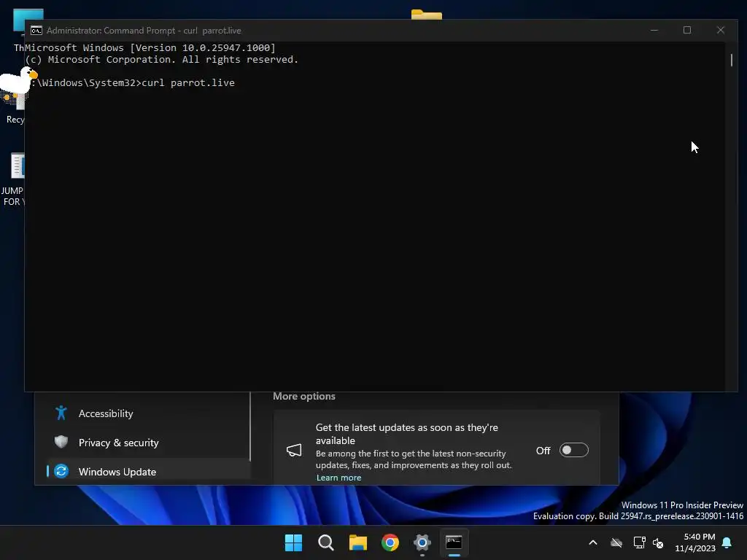
Task: Open the clock and date 5:40 PM
Action: pos(695,542)
